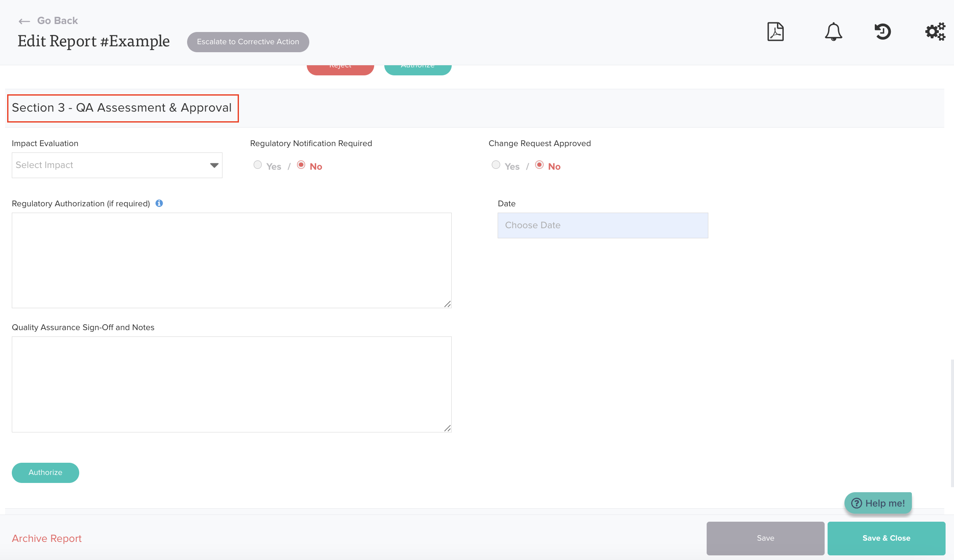Select Yes for Regulatory Notification Required
Screen dimensions: 954x560
[x=257, y=165]
